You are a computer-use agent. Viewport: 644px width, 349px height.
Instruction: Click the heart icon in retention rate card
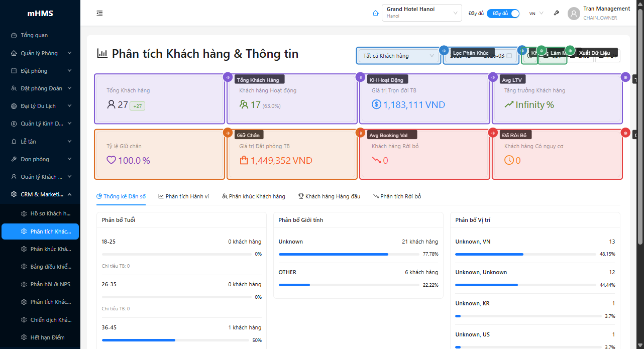pyautogui.click(x=111, y=161)
